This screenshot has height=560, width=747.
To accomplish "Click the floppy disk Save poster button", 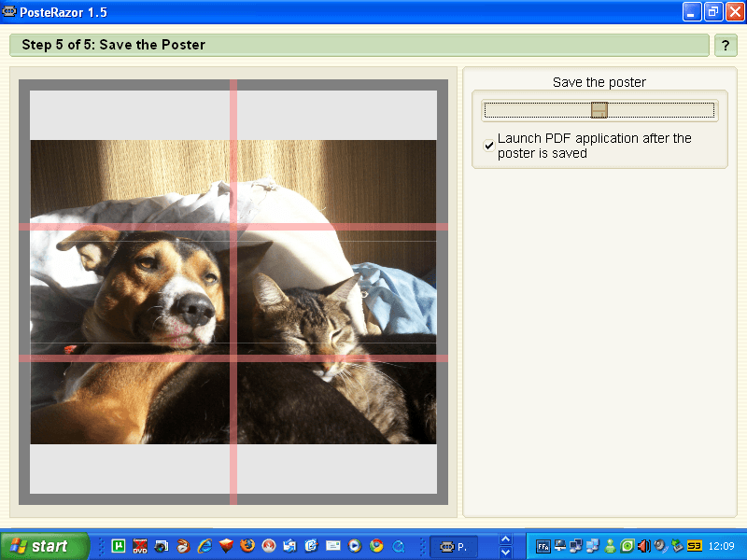I will pos(599,110).
